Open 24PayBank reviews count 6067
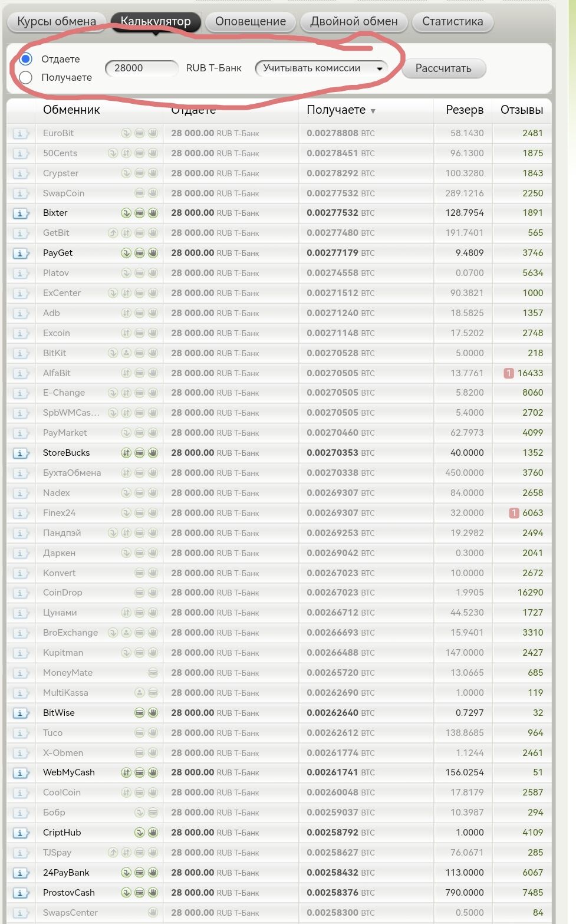The height and width of the screenshot is (924, 576). [x=532, y=873]
